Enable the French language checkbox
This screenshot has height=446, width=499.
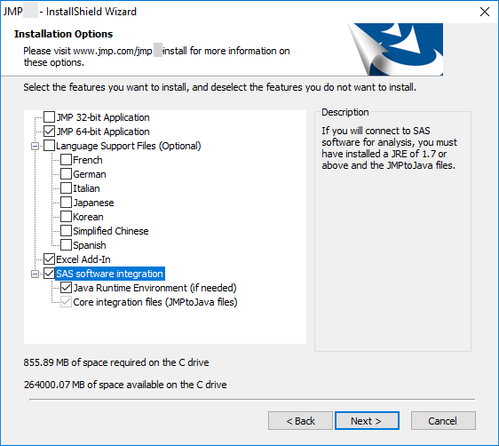(x=66, y=160)
